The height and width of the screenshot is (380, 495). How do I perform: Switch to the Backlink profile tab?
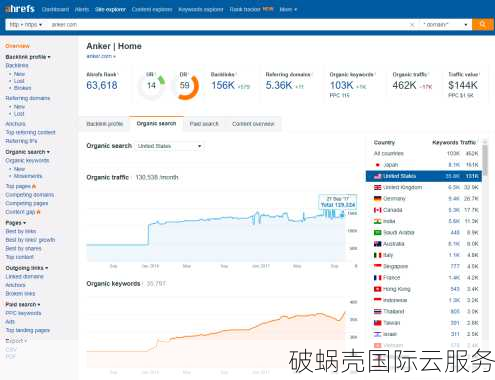click(x=105, y=124)
